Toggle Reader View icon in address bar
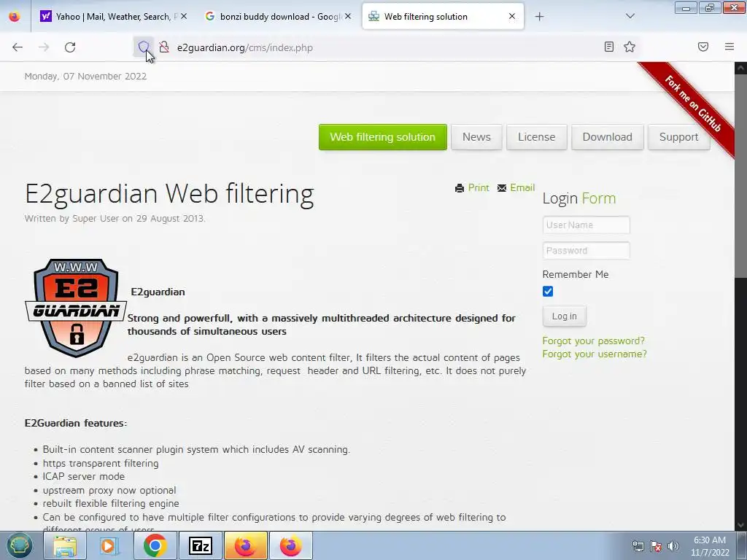Viewport: 747px width, 560px height. (x=609, y=47)
